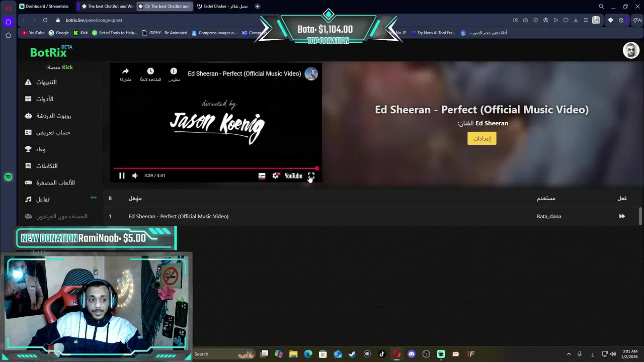Click the user Bata_dana cell
Image resolution: width=644 pixels, height=362 pixels.
(549, 216)
